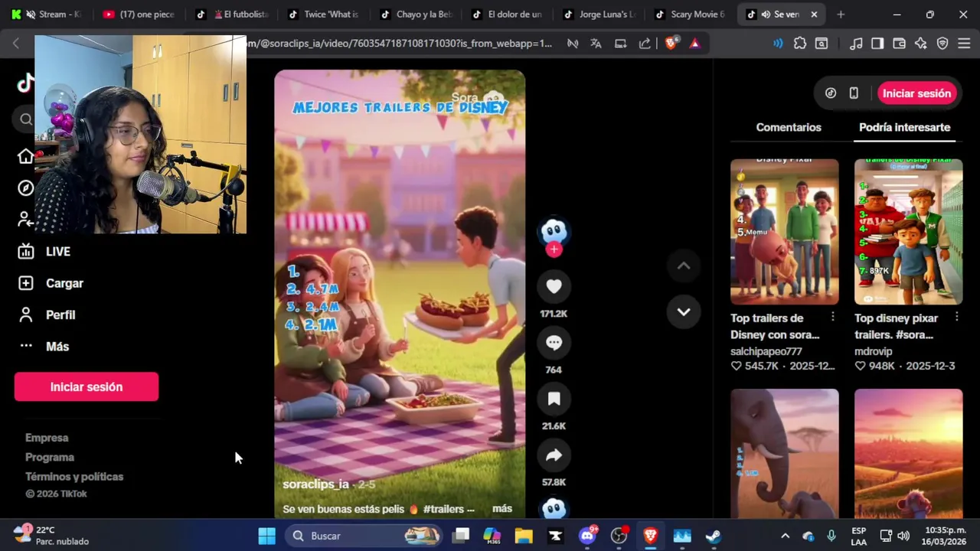Open the 'Top trailers de Disney con sora' thumbnail

click(784, 232)
